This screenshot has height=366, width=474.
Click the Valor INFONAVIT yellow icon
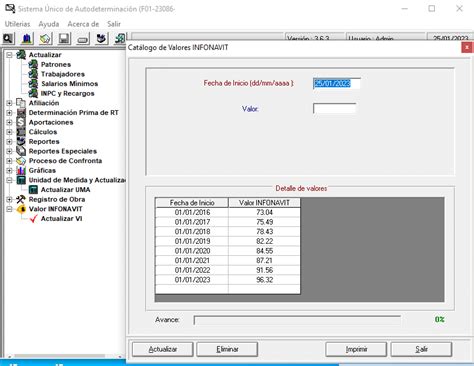[21, 209]
